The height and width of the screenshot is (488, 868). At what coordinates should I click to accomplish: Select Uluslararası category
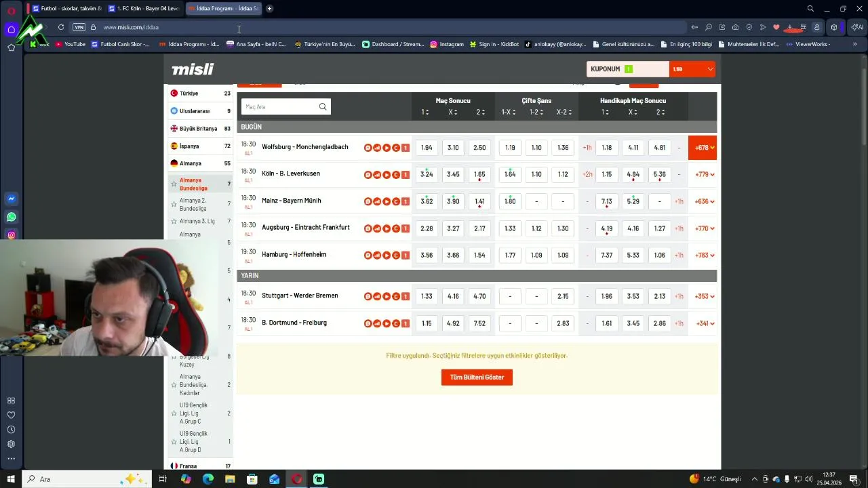point(200,111)
